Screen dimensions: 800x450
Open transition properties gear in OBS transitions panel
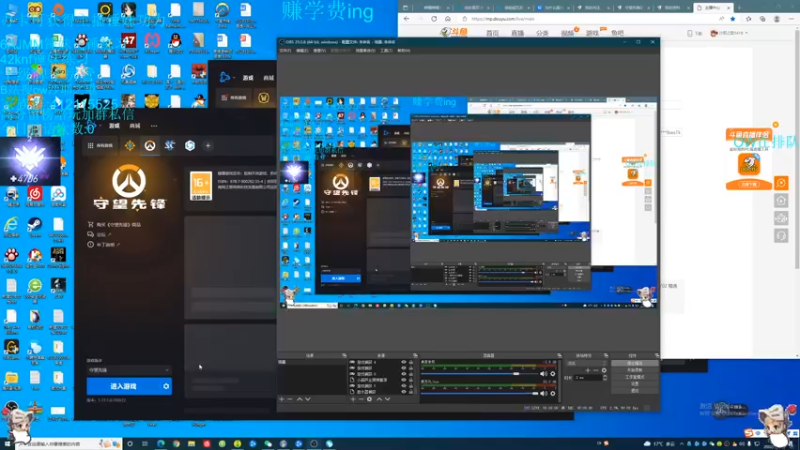604,370
